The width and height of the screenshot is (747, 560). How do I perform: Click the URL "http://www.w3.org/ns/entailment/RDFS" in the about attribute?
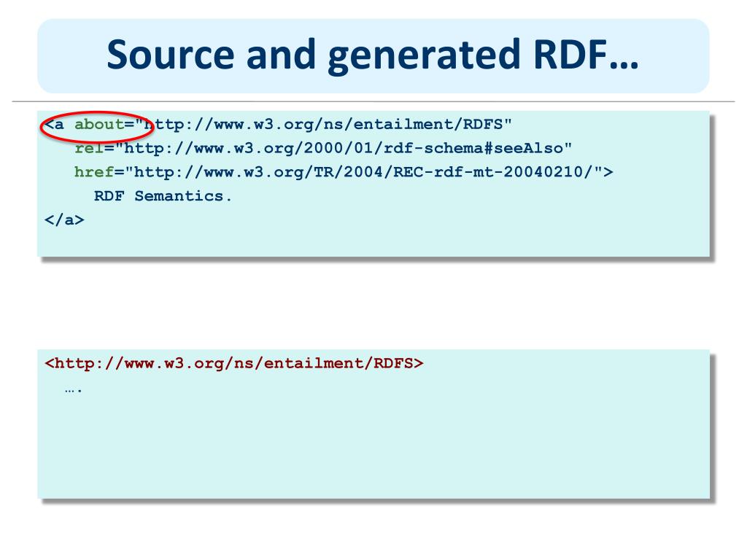pyautogui.click(x=323, y=125)
